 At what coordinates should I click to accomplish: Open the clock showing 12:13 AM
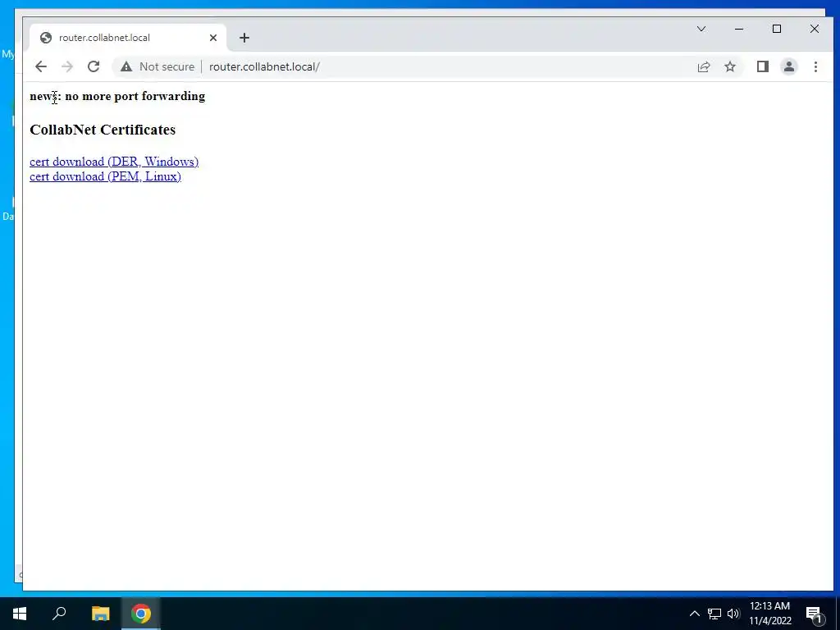click(769, 614)
